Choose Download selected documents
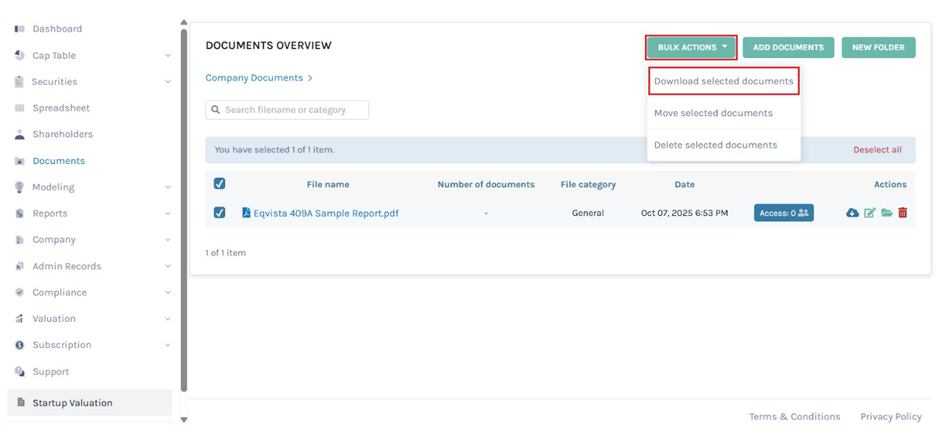The width and height of the screenshot is (939, 434). coord(723,81)
